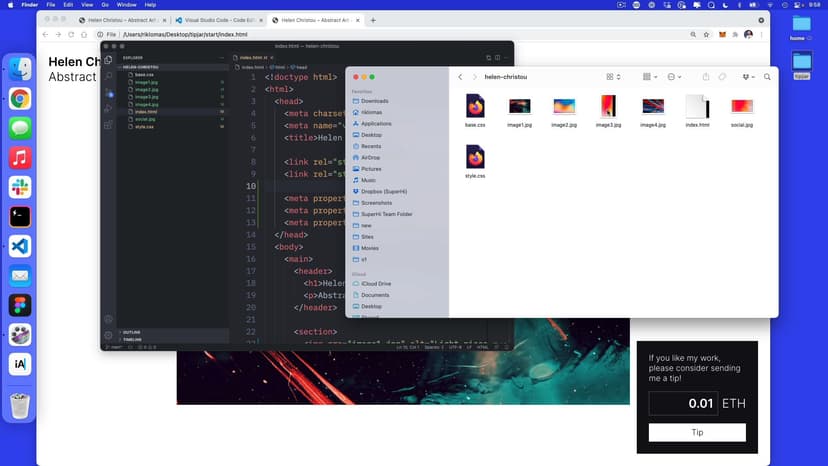
Task: Open the Finder action ellipsis menu
Action: (675, 77)
